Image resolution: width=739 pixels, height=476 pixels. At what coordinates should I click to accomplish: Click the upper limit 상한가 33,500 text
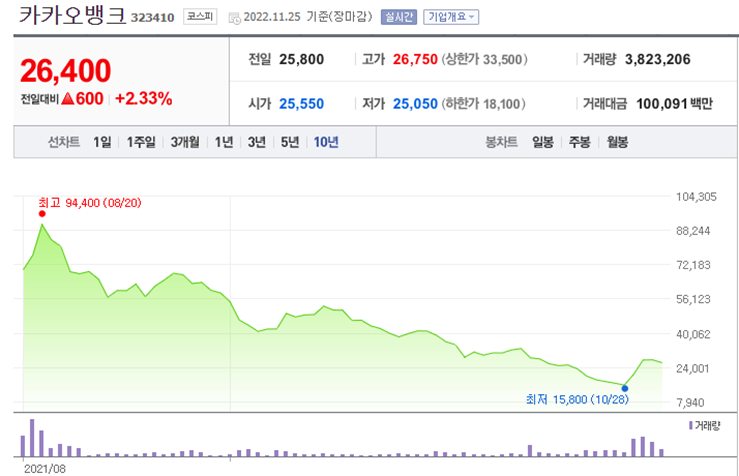484,59
